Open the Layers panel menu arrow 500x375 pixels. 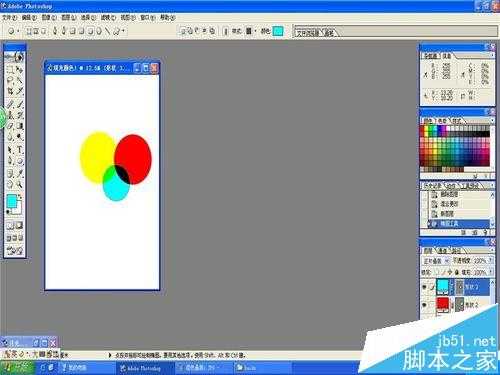click(492, 250)
